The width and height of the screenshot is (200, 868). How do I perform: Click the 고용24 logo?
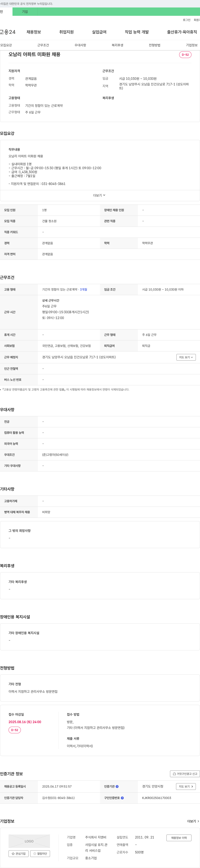pyautogui.click(x=7, y=32)
